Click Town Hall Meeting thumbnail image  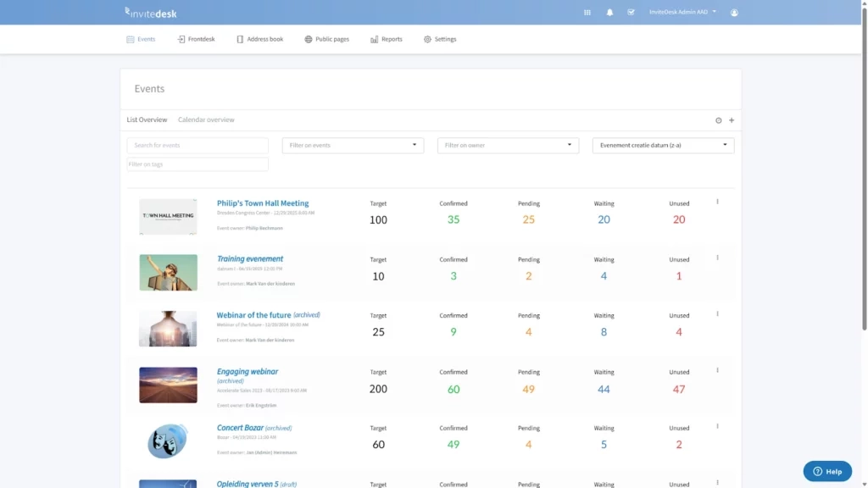tap(168, 216)
